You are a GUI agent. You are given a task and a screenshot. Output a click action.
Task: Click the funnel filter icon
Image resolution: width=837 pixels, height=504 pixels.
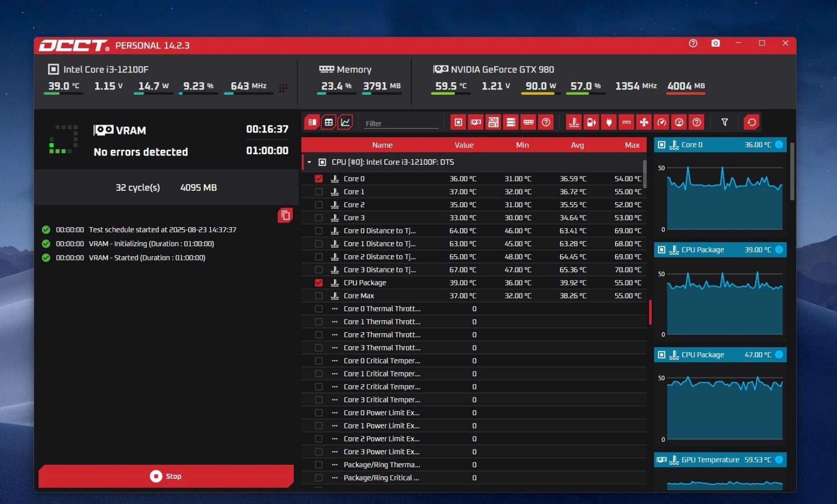coord(724,122)
